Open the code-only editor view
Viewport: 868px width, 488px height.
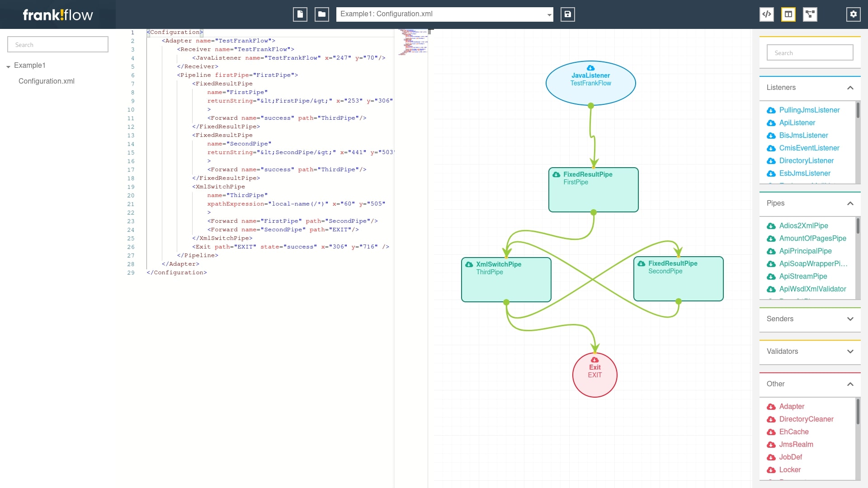tap(766, 14)
